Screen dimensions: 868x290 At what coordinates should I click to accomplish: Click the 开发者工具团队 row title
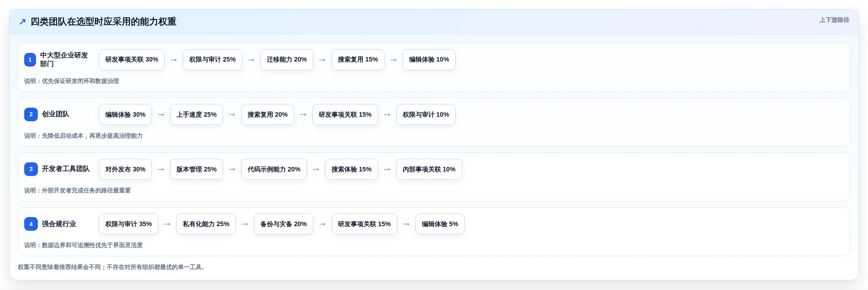(x=66, y=169)
